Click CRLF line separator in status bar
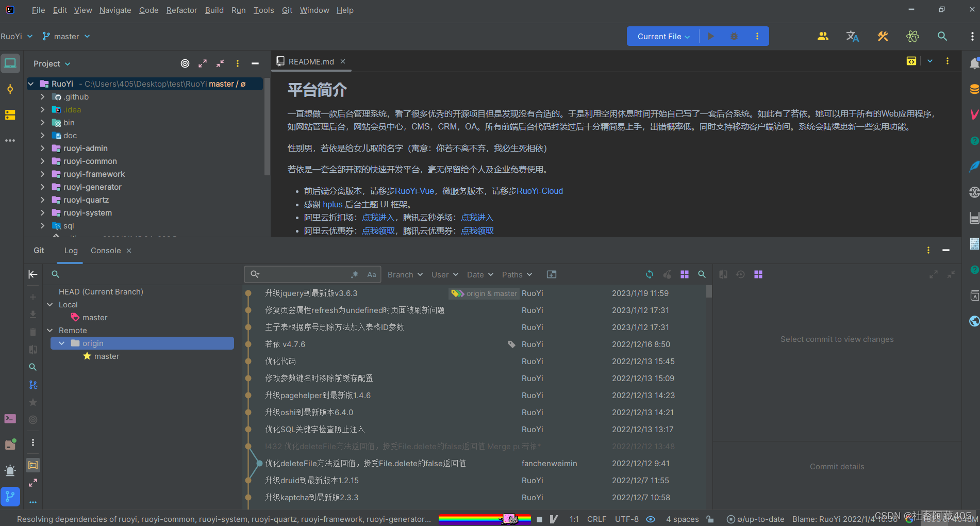Image resolution: width=980 pixels, height=526 pixels. pyautogui.click(x=596, y=519)
